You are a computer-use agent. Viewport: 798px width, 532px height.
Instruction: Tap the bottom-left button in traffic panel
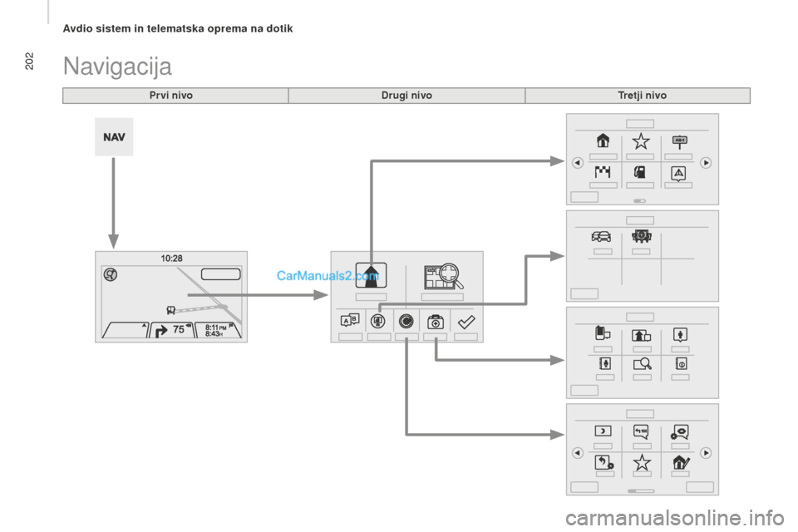584,293
